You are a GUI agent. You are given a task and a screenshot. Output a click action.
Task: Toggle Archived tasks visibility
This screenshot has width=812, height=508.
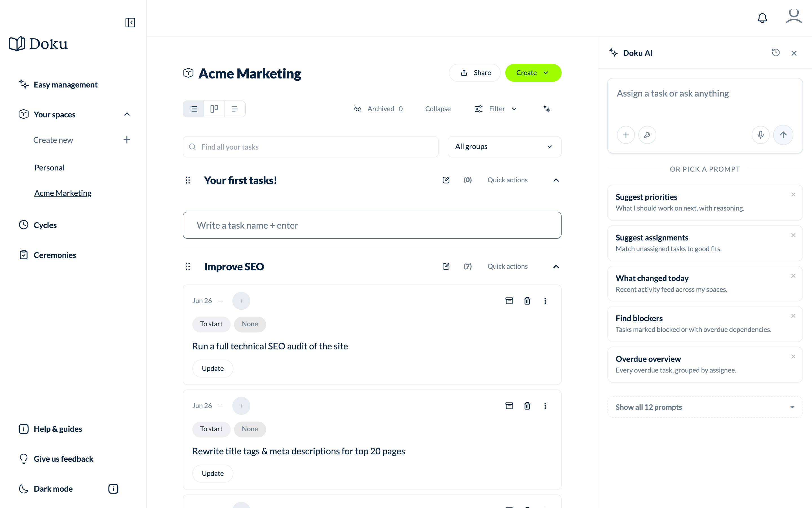pyautogui.click(x=378, y=109)
